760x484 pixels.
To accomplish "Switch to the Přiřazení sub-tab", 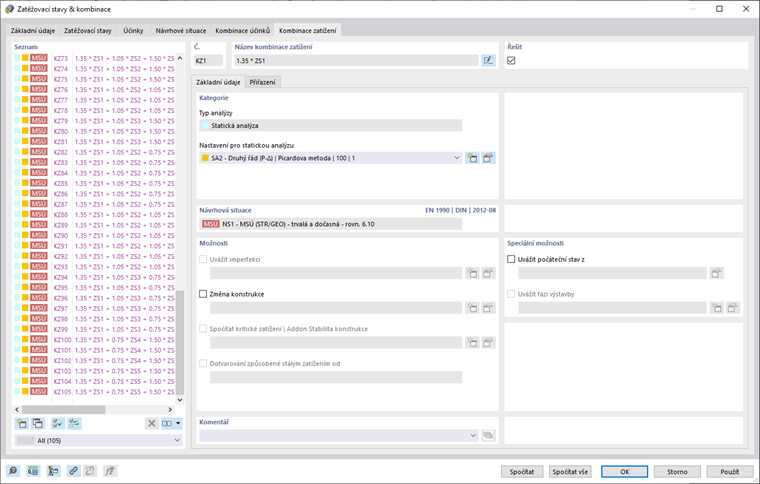I will pos(262,82).
